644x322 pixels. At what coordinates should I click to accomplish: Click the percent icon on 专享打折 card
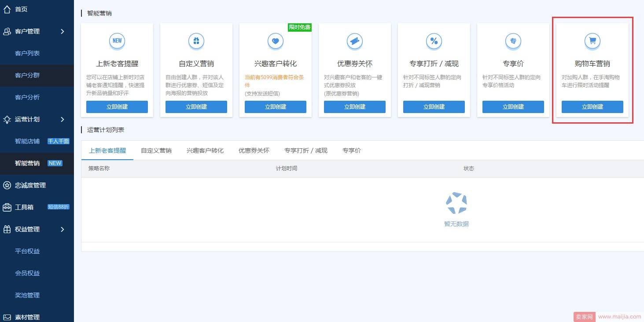pos(434,41)
